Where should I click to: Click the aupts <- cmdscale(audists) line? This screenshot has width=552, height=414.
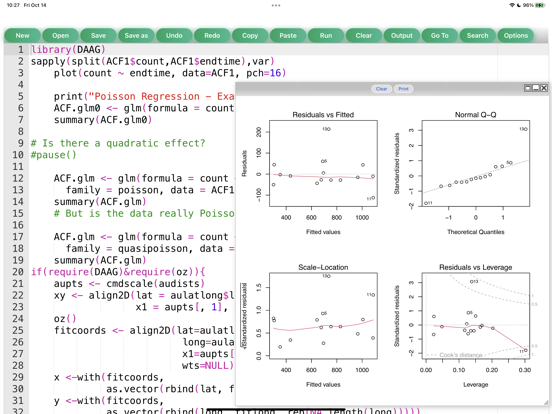pos(129,283)
